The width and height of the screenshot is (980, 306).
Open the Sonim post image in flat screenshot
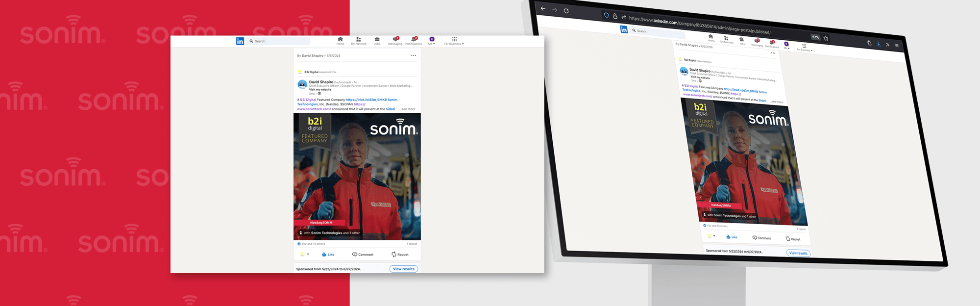(357, 177)
